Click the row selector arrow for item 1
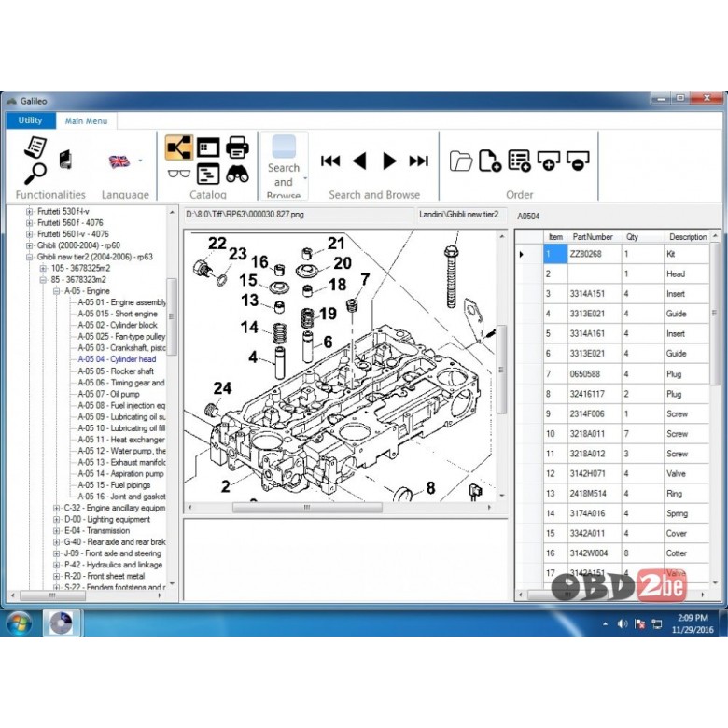The width and height of the screenshot is (728, 728). click(522, 254)
